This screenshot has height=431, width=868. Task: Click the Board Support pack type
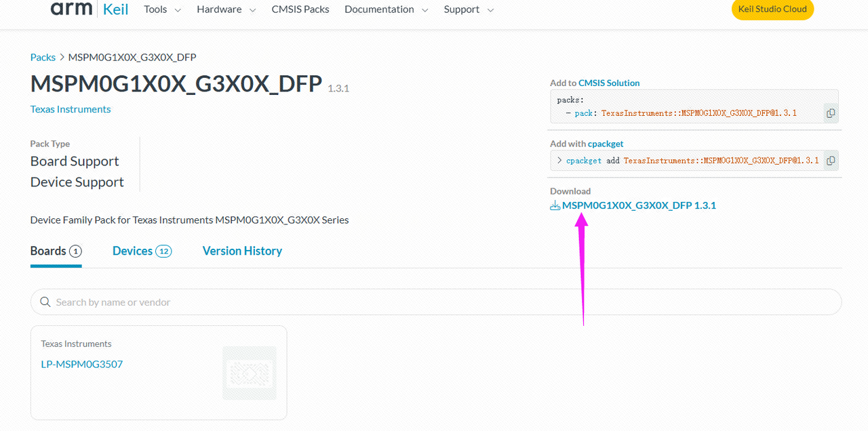[x=75, y=161]
